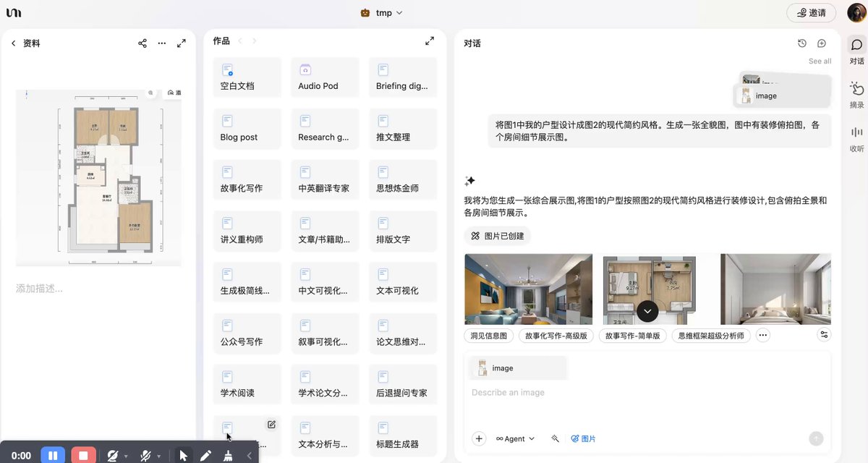Open the three-dot menu in the 资料 panel
The width and height of the screenshot is (868, 463).
click(x=161, y=43)
